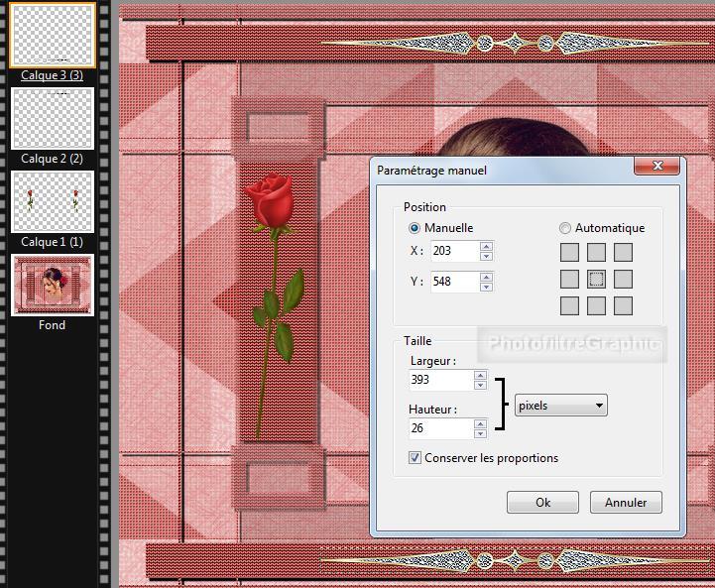Increase X value with up arrow
This screenshot has width=715, height=588.
[486, 247]
